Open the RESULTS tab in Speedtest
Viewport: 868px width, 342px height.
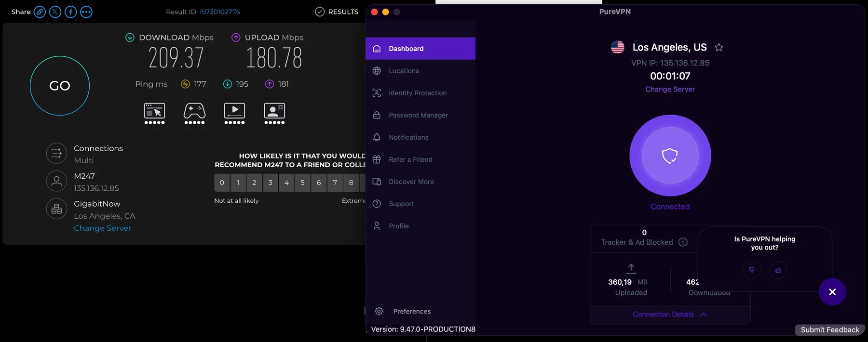[337, 12]
